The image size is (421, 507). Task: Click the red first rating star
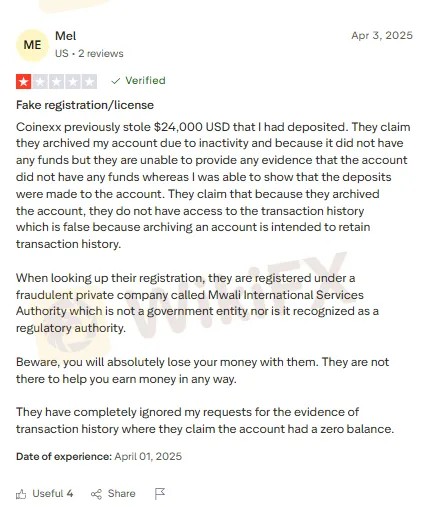tap(24, 82)
